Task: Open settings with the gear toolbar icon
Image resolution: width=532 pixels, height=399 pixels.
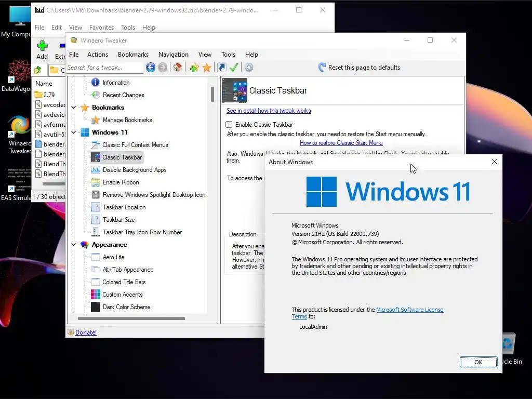Action: click(249, 68)
